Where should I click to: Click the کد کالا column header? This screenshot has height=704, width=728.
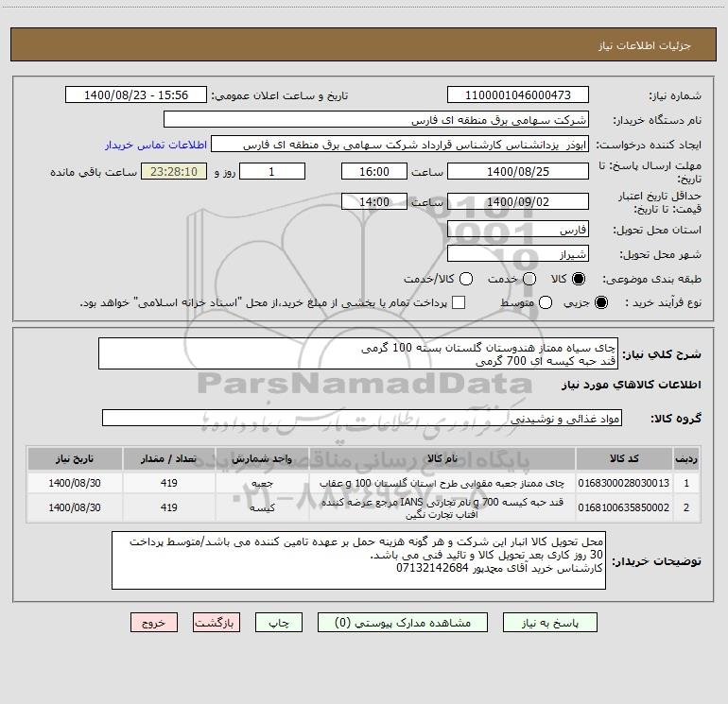coord(624,458)
